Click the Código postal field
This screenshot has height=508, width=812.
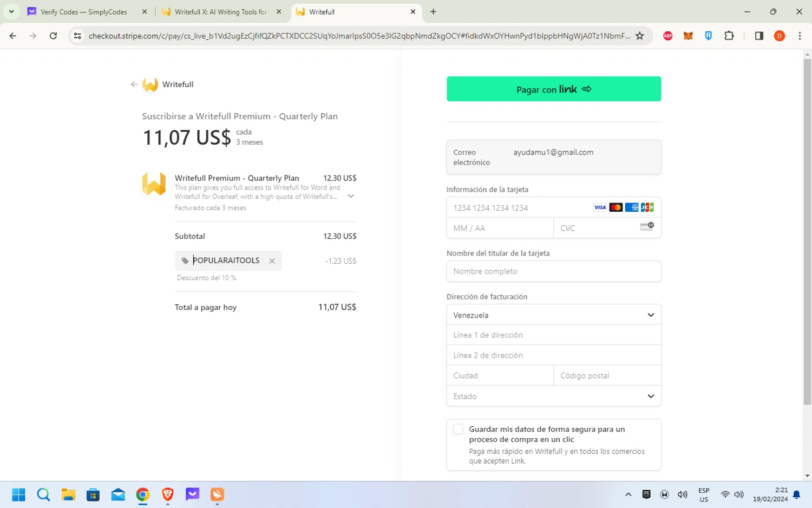tap(607, 375)
